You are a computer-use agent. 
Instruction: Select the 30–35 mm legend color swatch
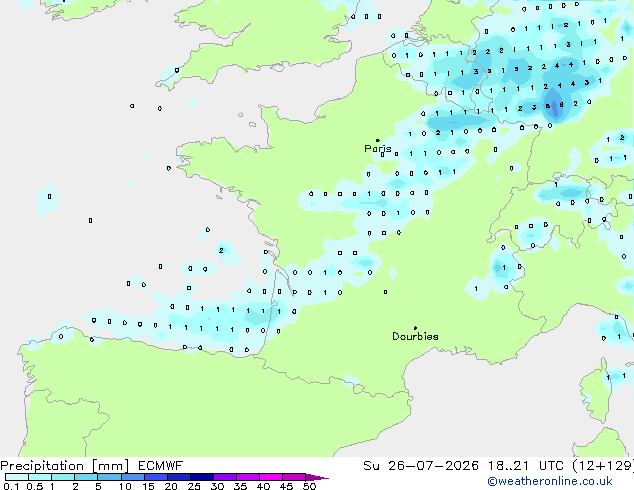(224, 477)
